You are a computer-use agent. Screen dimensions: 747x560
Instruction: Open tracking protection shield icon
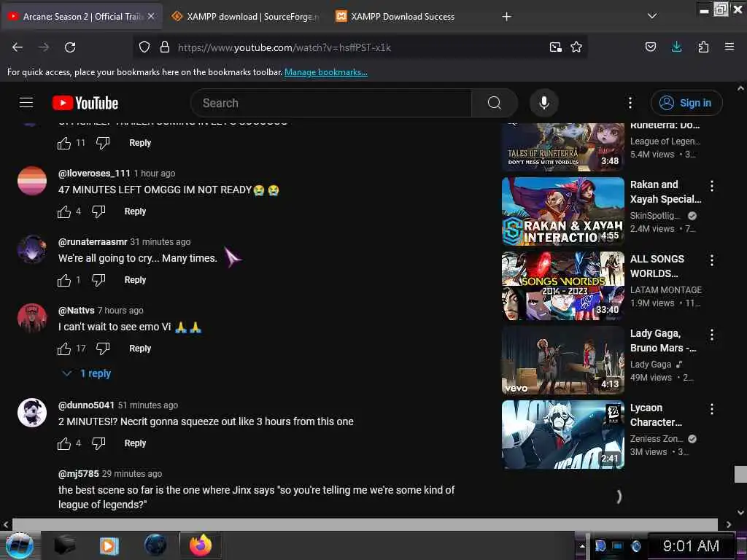[x=144, y=47]
